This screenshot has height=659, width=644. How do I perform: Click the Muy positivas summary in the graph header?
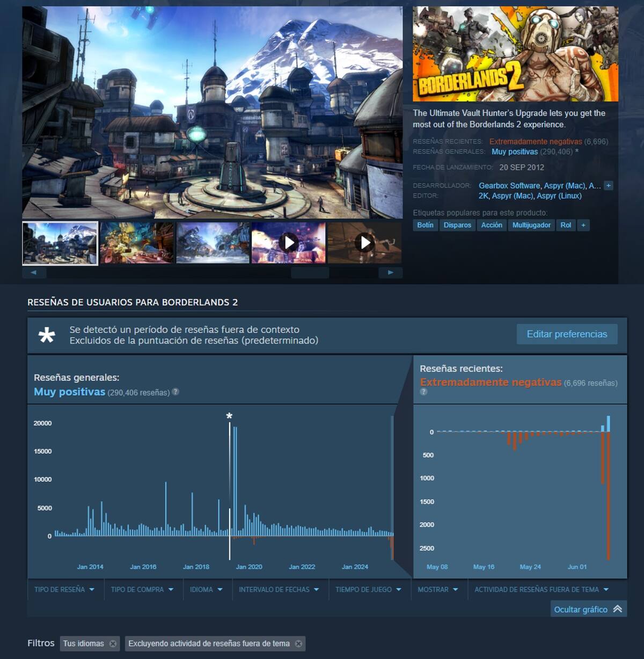(x=69, y=392)
